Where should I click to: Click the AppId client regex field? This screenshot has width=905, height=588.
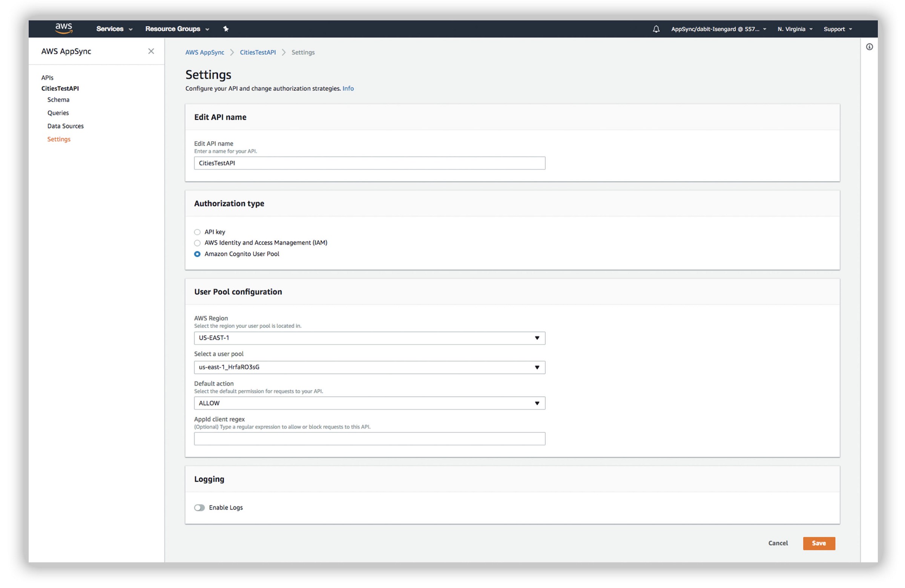[369, 439]
